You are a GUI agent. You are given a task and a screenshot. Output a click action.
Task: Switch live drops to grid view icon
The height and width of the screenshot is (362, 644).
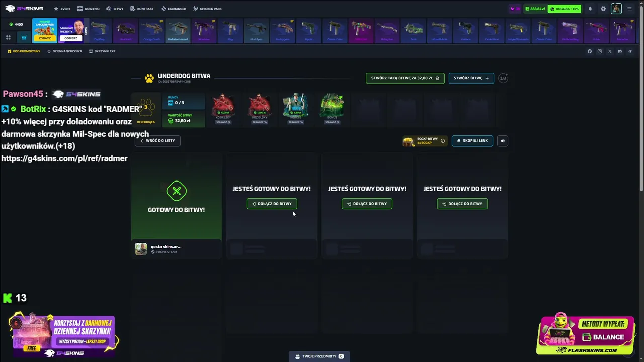tap(8, 37)
